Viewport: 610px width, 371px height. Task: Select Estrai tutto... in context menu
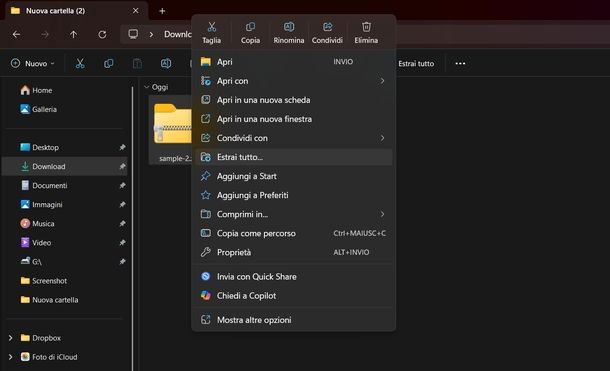[x=294, y=157]
